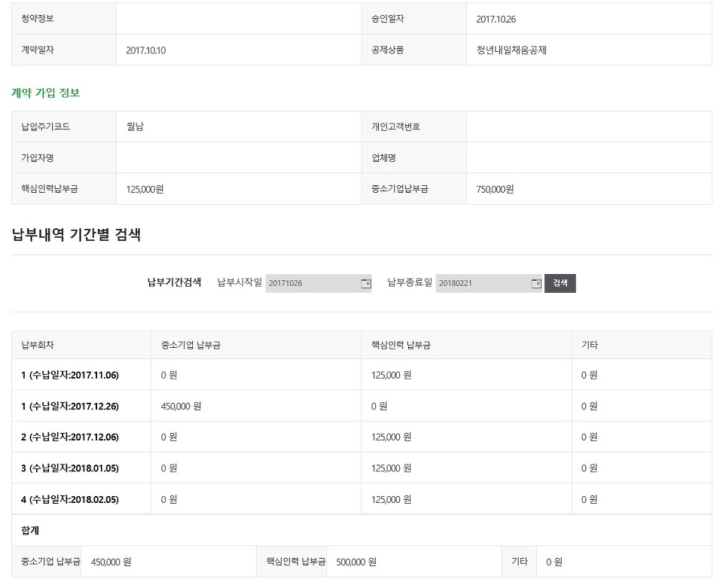Click the 개인고객번호 label cell
Screen dimensions: 723x588
(x=414, y=126)
